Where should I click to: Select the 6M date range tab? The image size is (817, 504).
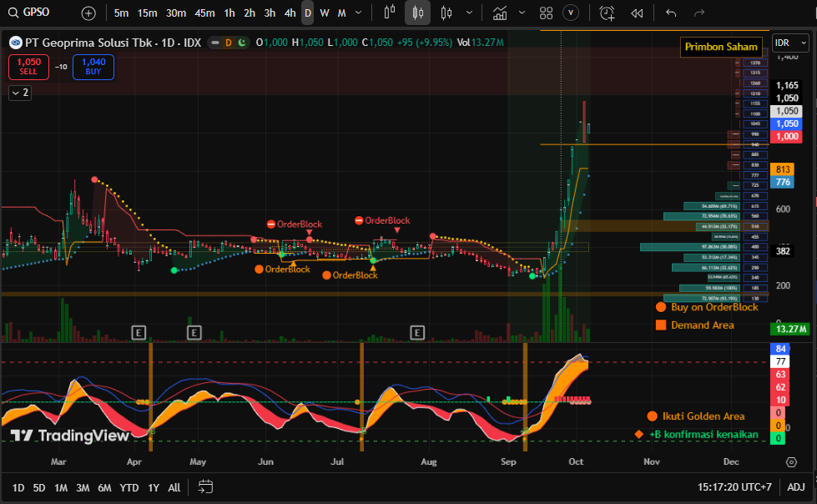pyautogui.click(x=104, y=487)
